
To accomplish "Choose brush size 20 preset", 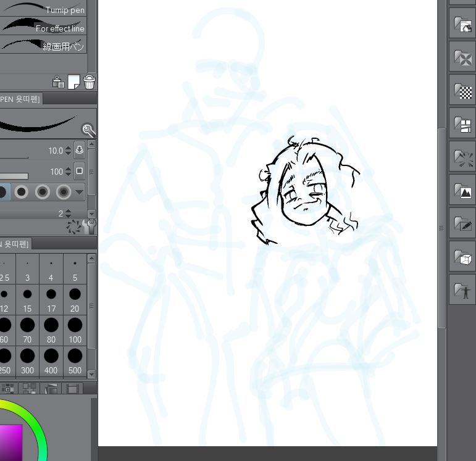I will tap(75, 300).
